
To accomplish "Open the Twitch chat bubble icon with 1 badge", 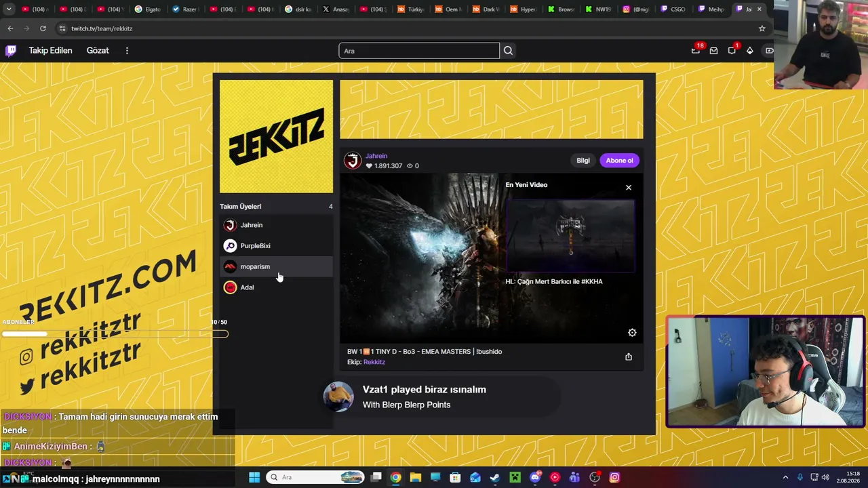I will [x=732, y=50].
